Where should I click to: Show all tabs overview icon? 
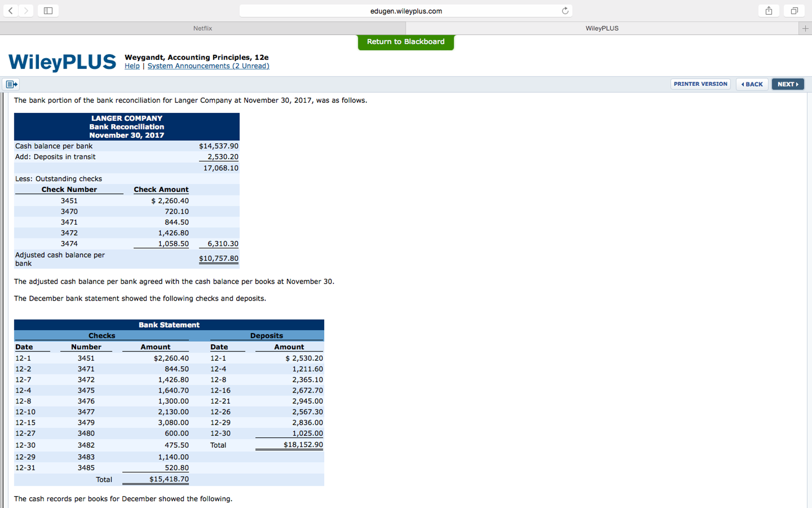(794, 11)
